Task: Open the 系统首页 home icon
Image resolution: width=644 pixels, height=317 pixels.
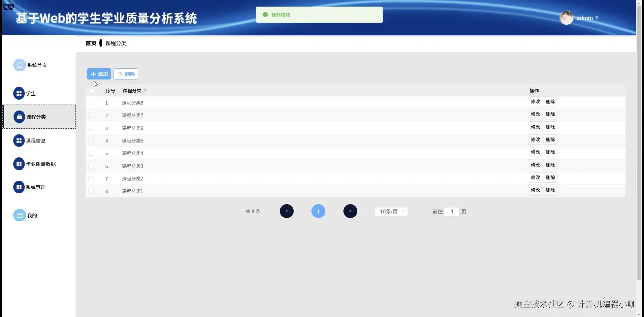Action: coord(19,65)
